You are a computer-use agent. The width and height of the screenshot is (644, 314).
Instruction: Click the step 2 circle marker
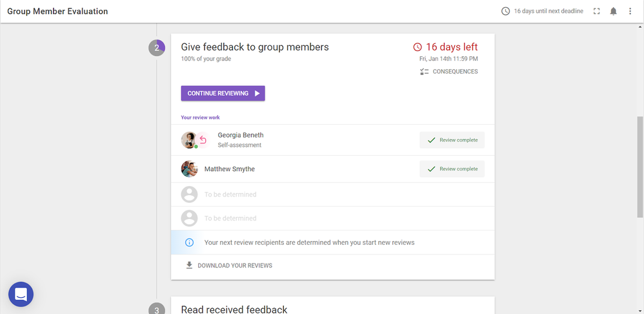tap(157, 48)
